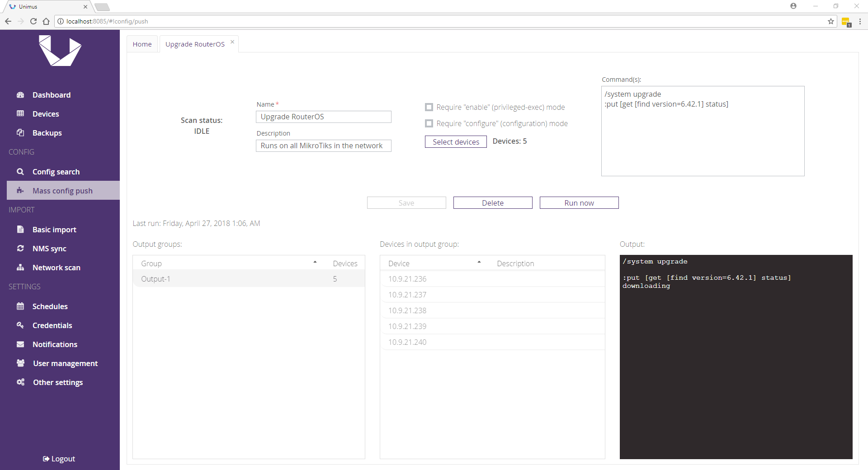This screenshot has height=470, width=868.
Task: Close the Upgrade RouterOS tab
Action: (232, 42)
